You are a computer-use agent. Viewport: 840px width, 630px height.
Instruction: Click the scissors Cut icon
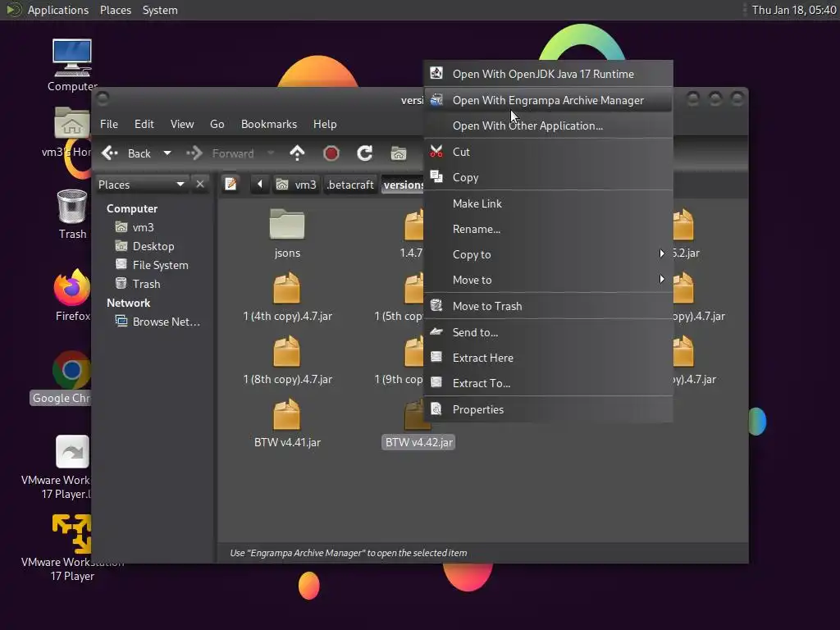(436, 152)
